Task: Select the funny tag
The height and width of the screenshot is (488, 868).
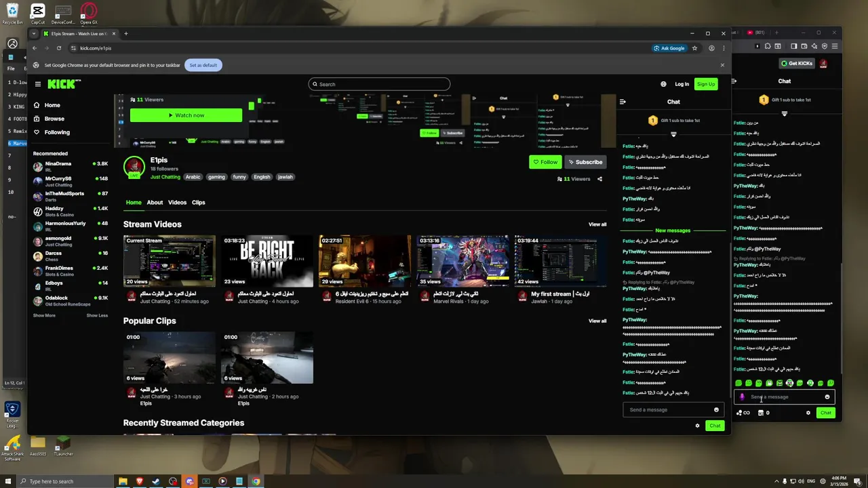Action: 239,177
